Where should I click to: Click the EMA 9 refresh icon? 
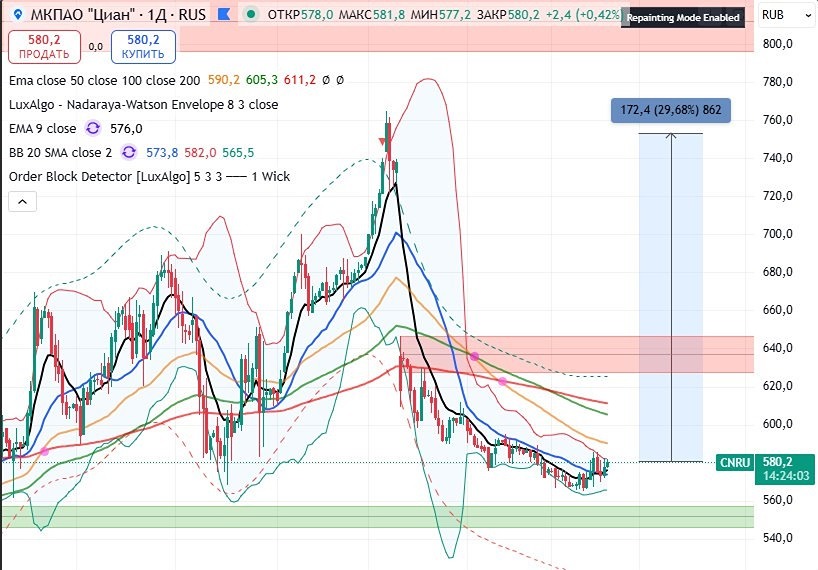pyautogui.click(x=93, y=128)
